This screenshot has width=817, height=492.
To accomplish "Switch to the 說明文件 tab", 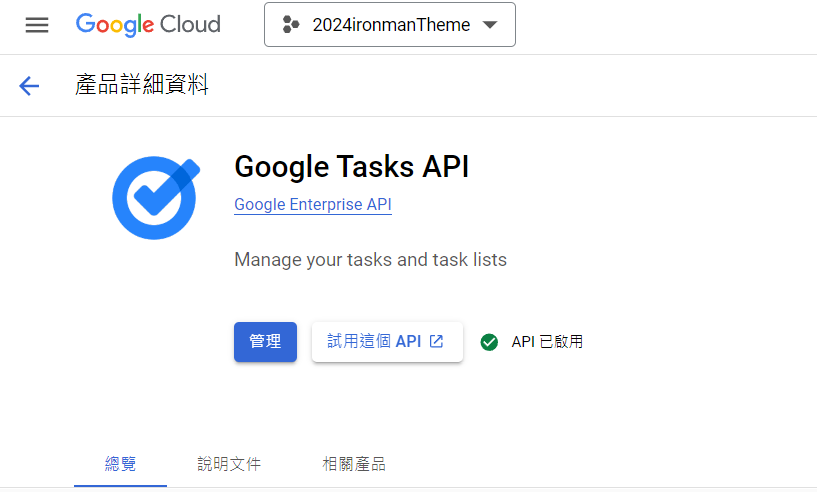I will 229,464.
